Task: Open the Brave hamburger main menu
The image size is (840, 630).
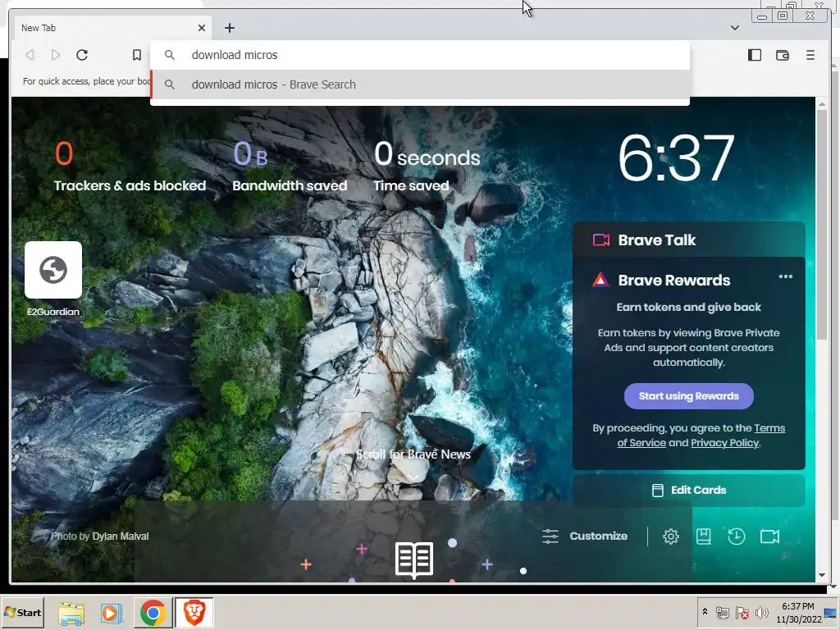Action: tap(810, 55)
